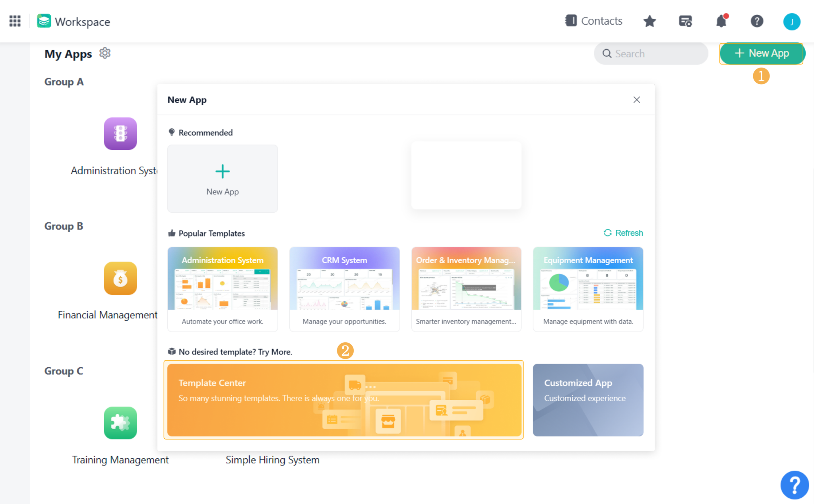Refresh the Popular Templates list

623,233
